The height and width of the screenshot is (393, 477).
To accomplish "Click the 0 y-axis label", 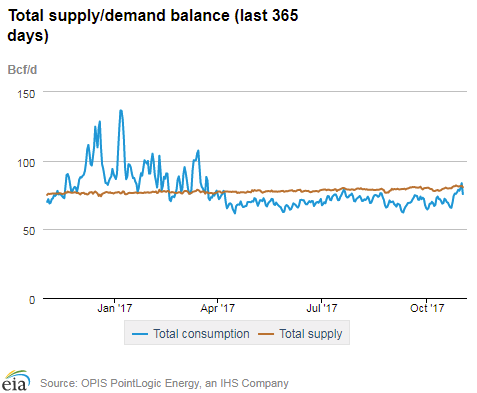I will coord(32,300).
